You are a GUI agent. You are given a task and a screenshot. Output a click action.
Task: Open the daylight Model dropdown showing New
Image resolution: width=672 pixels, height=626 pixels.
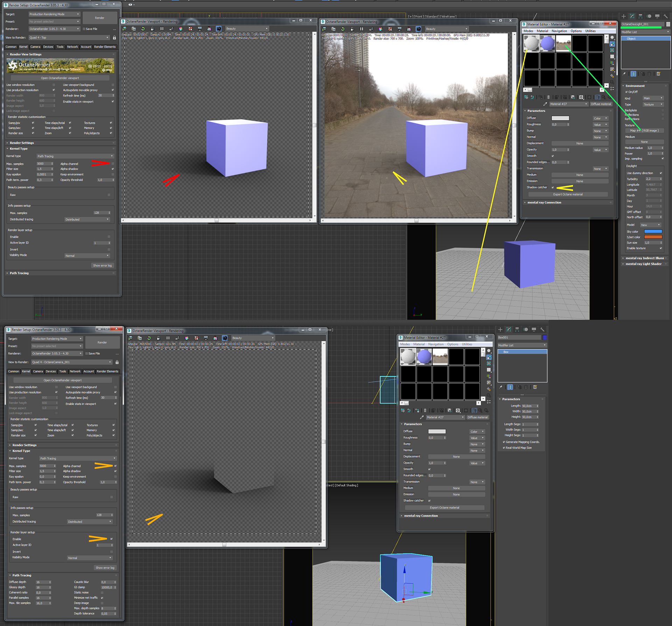click(x=650, y=225)
